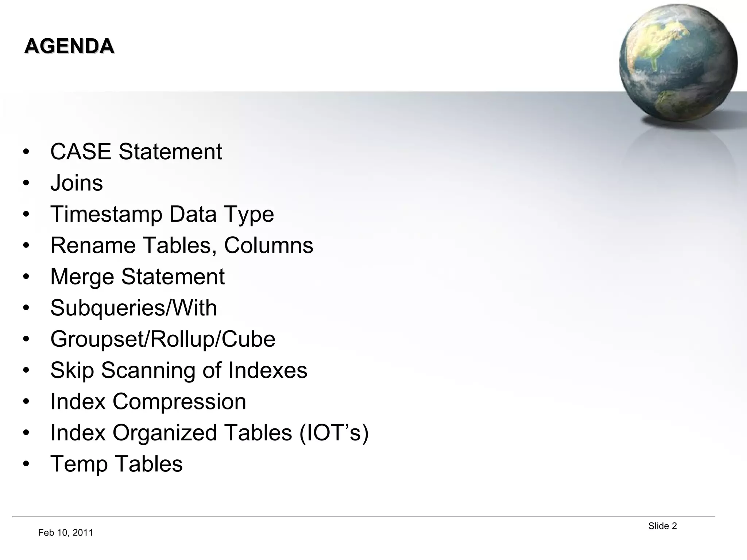Image resolution: width=747 pixels, height=560 pixels.
Task: Select the CASE Statement bullet
Action: 136,152
